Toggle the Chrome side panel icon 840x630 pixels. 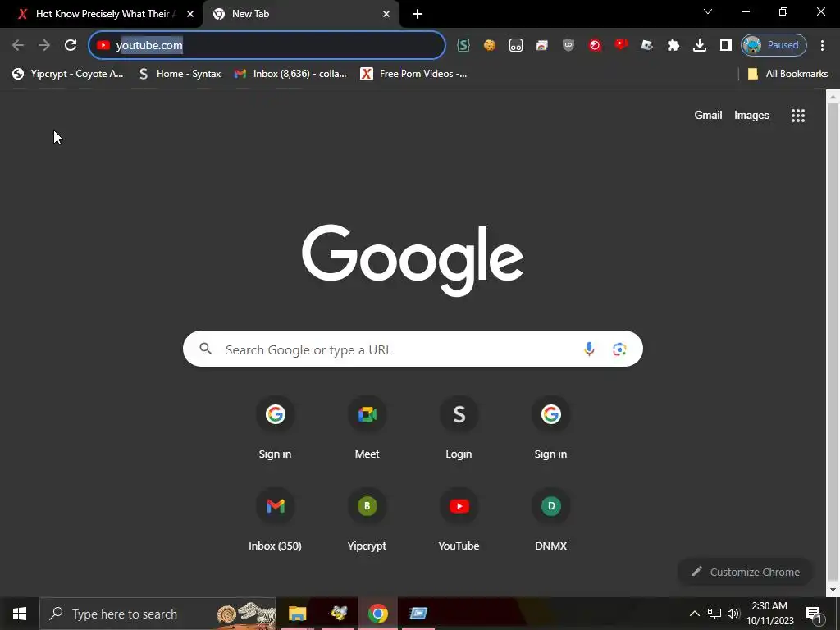coord(726,45)
